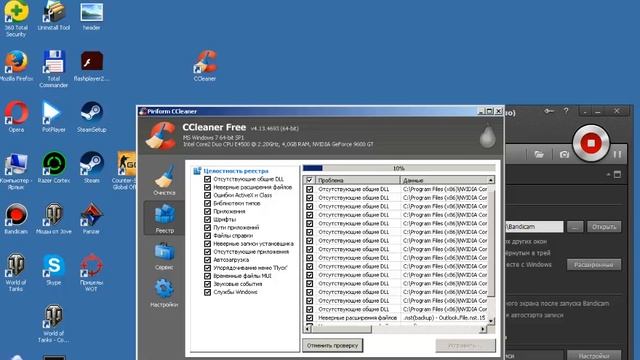Viewport: 640px width, 360px height.
Task: Uncheck Неверные расширения файлов option
Action: tap(207, 187)
